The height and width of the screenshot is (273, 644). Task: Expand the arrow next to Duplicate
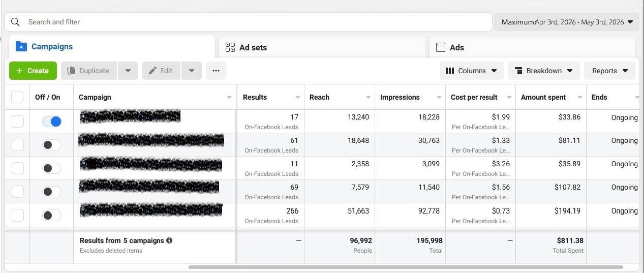128,71
